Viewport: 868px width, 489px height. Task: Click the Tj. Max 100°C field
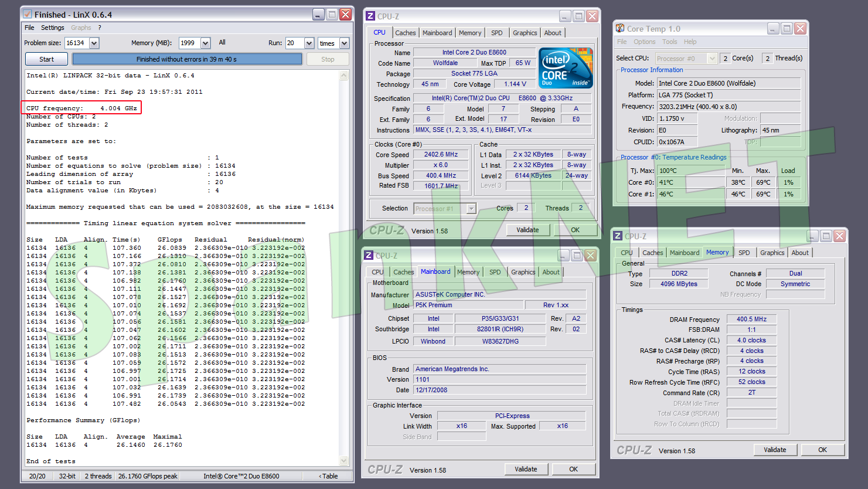(x=692, y=171)
